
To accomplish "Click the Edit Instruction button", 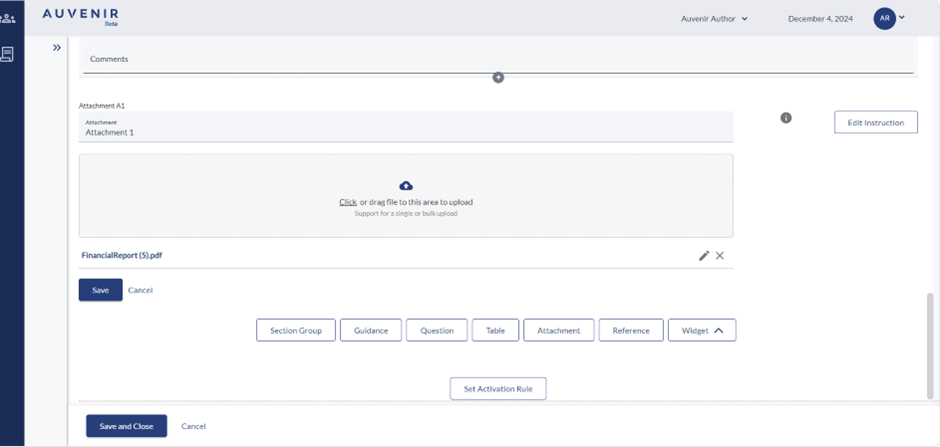I will click(x=875, y=122).
